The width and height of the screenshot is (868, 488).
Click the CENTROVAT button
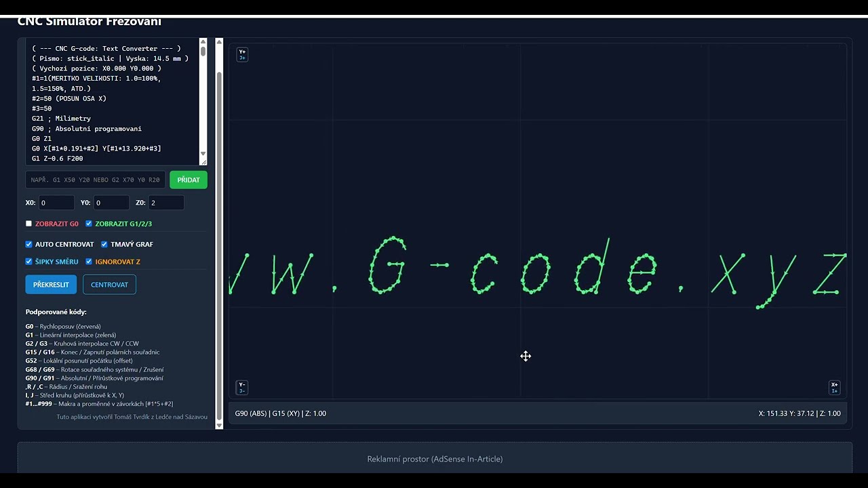coord(109,285)
